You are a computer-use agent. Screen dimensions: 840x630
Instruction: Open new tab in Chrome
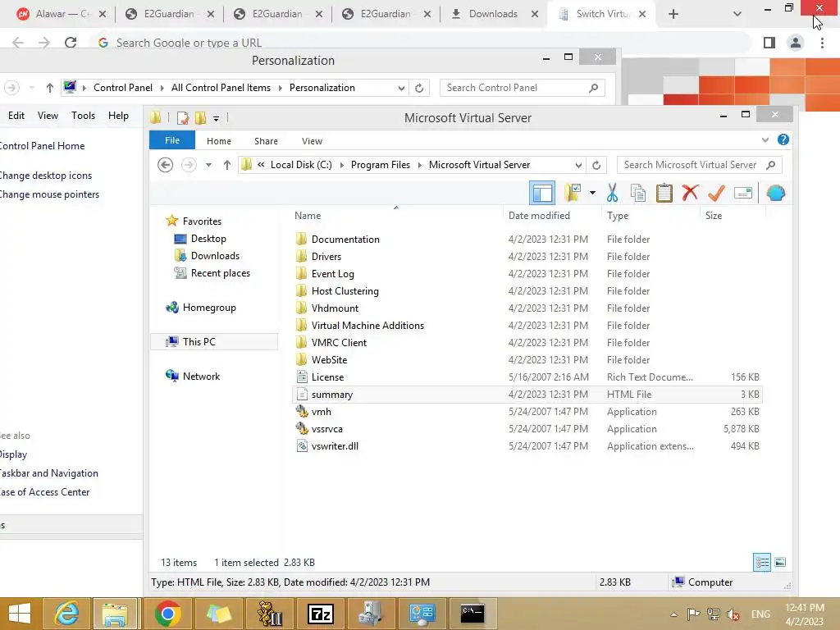[x=673, y=15]
